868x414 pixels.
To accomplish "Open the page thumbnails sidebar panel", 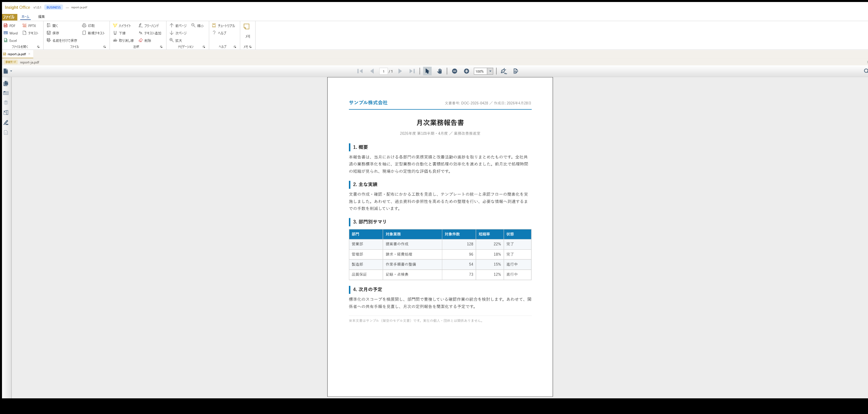I will [x=6, y=83].
